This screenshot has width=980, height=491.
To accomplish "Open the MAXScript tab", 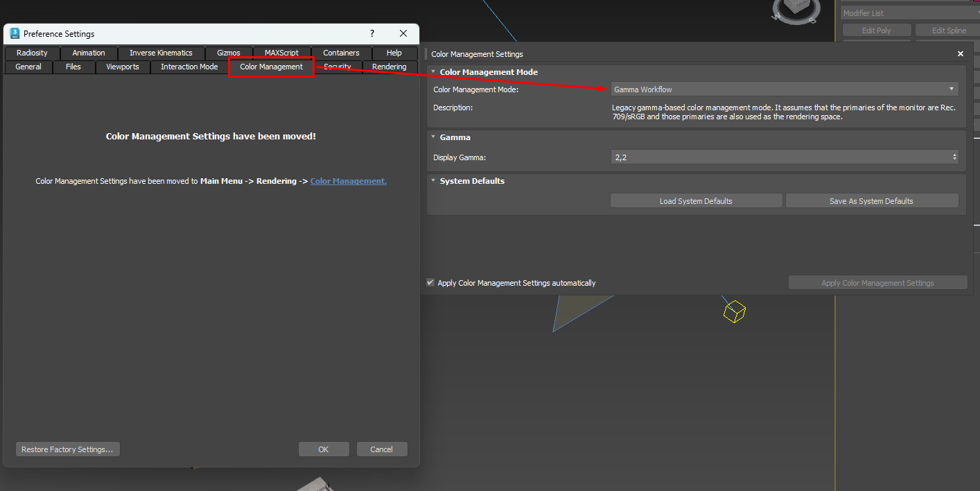I will [281, 53].
